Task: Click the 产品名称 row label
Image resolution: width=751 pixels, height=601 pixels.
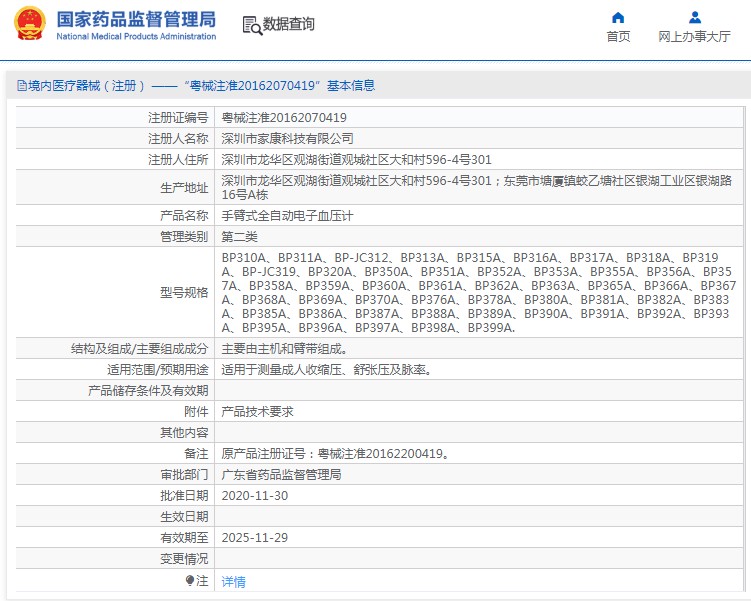Action: click(x=184, y=215)
